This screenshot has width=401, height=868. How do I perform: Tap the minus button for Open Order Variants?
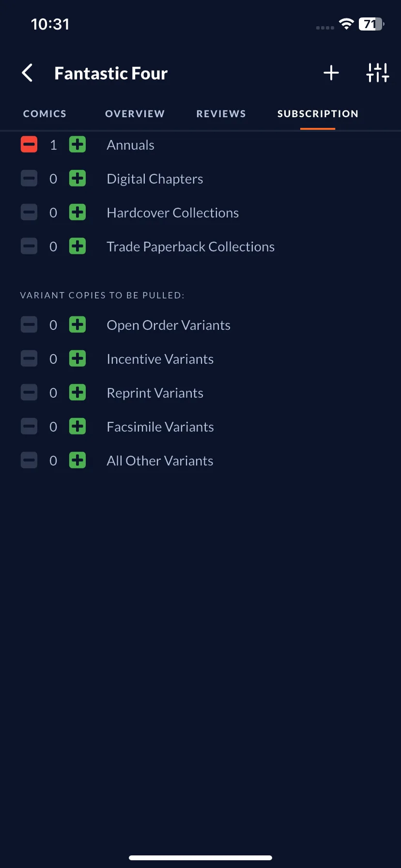pyautogui.click(x=29, y=325)
